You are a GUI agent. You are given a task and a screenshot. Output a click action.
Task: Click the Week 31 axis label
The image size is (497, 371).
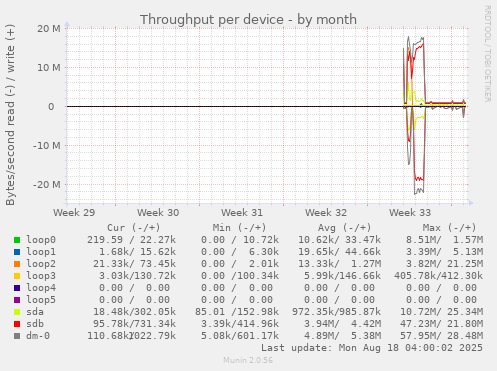coord(242,213)
